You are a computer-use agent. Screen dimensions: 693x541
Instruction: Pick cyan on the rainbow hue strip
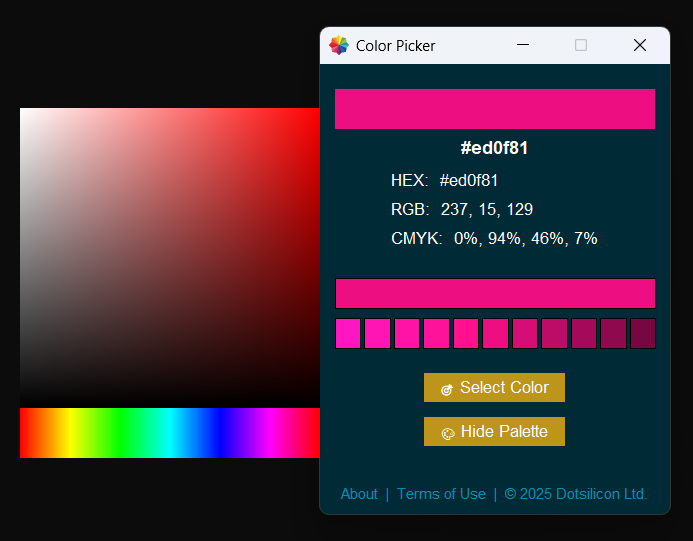[170, 433]
